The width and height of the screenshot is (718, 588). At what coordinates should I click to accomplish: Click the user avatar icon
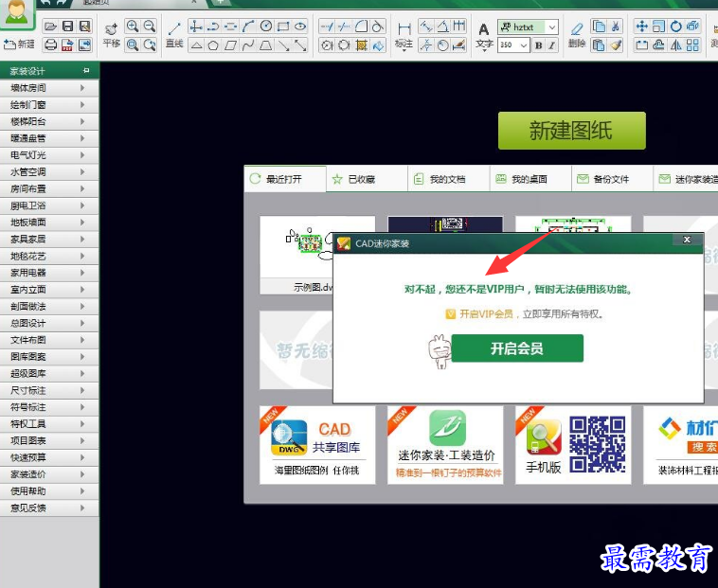coord(17,13)
